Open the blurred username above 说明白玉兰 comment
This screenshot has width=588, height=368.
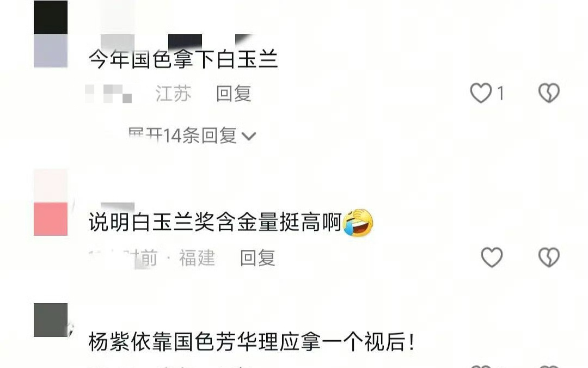click(x=118, y=206)
